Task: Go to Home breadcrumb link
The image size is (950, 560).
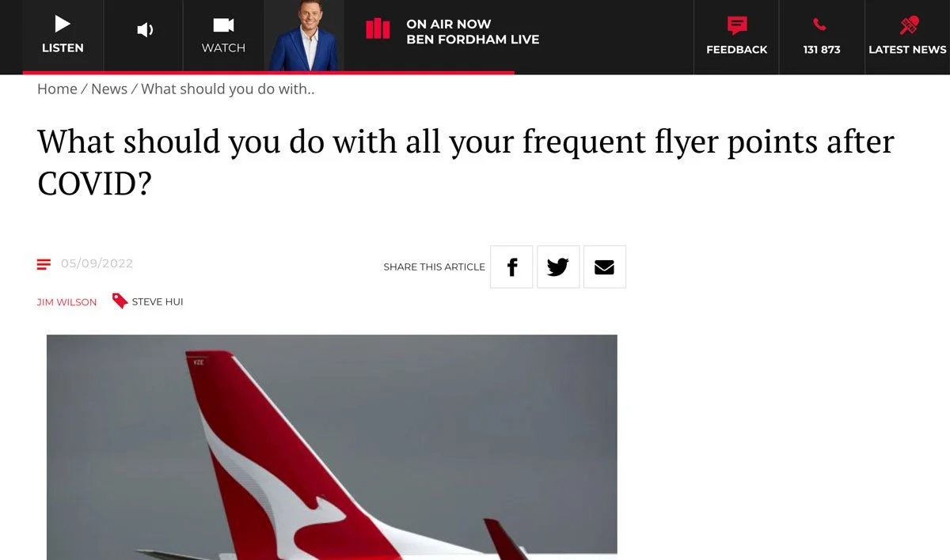Action: point(57,89)
